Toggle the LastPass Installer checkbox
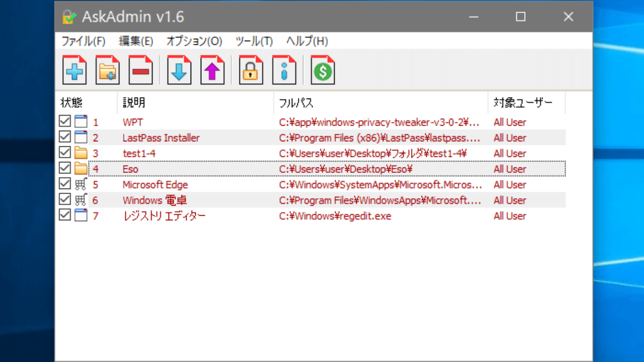 pos(65,137)
